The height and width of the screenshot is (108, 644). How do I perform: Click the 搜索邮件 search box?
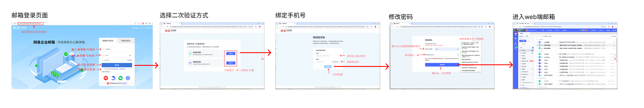526,44
